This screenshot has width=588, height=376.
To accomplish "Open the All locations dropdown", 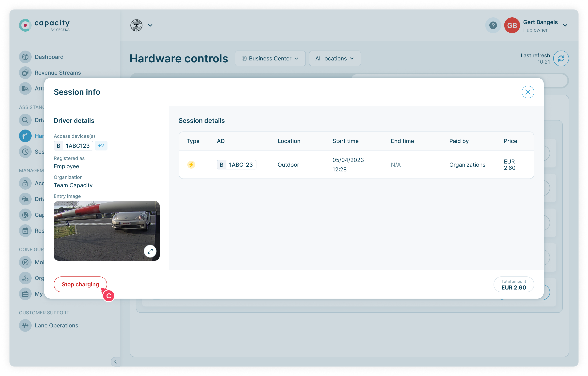I will coord(335,58).
